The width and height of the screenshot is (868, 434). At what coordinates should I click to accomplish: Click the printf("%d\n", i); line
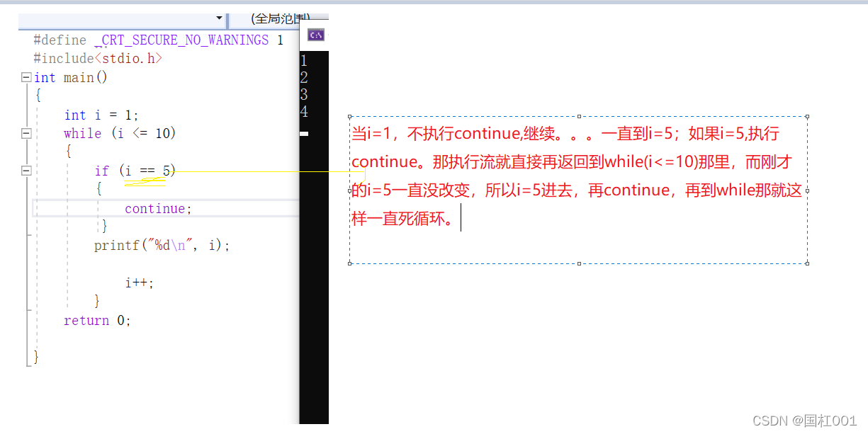tap(162, 246)
